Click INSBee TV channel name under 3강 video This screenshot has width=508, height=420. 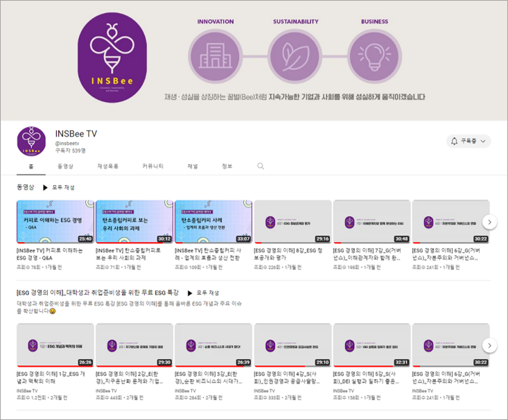click(185, 391)
